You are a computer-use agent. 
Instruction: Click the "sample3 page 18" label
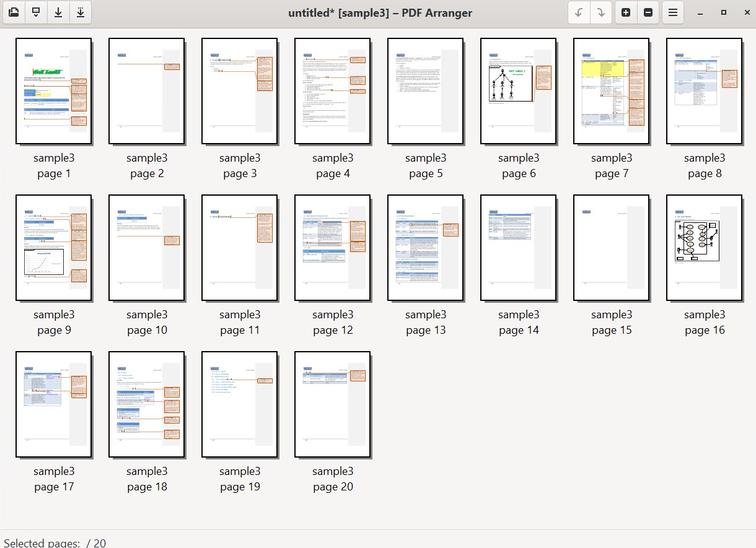(x=147, y=479)
